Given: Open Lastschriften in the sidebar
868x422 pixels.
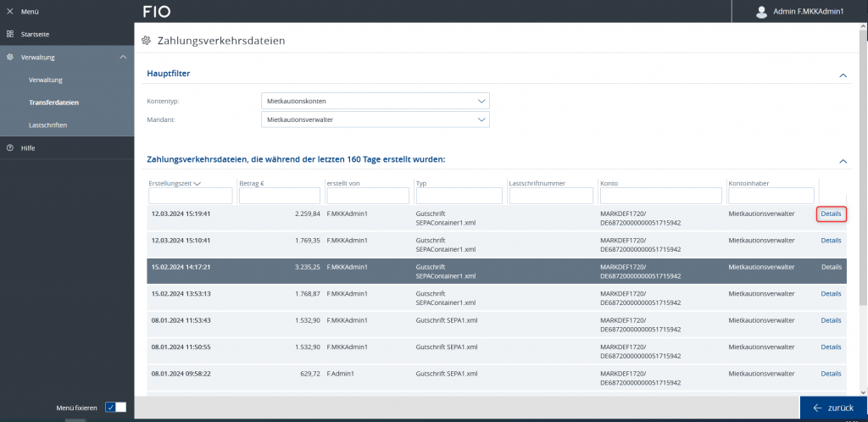Looking at the screenshot, I should [47, 125].
